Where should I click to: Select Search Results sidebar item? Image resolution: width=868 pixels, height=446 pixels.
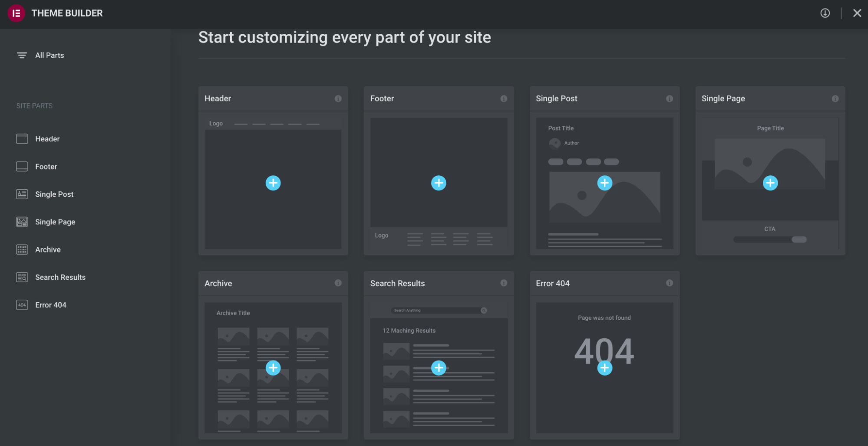click(60, 277)
